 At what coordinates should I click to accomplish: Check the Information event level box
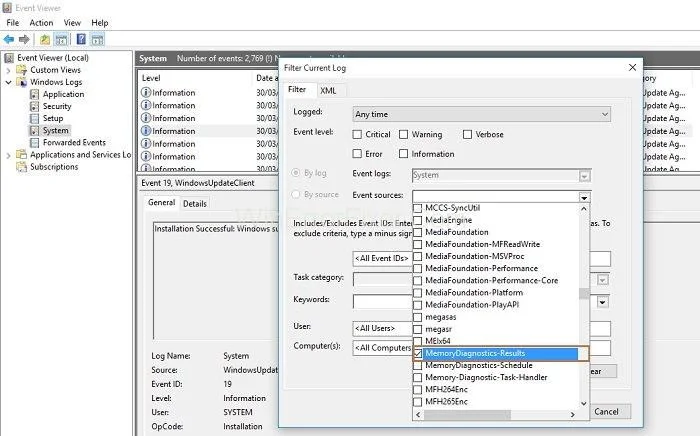(x=404, y=154)
